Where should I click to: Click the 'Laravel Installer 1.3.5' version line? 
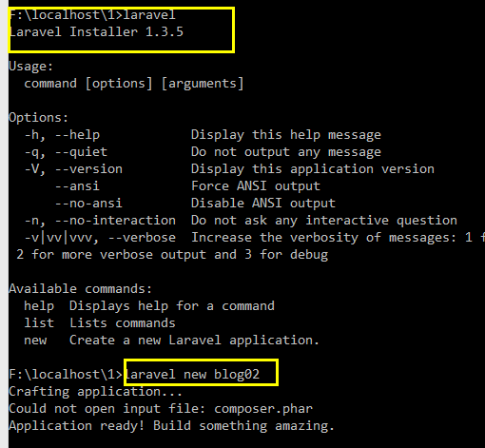point(96,32)
